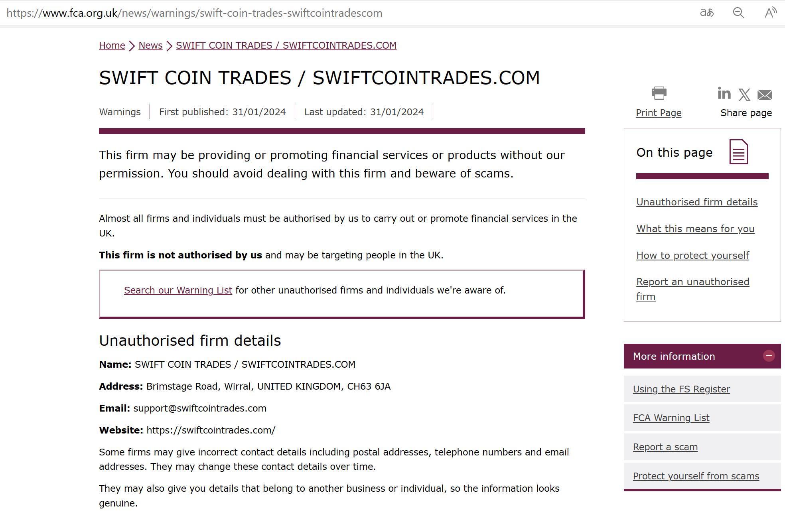The width and height of the screenshot is (785, 532).
Task: Go to Home breadcrumb link
Action: (112, 45)
